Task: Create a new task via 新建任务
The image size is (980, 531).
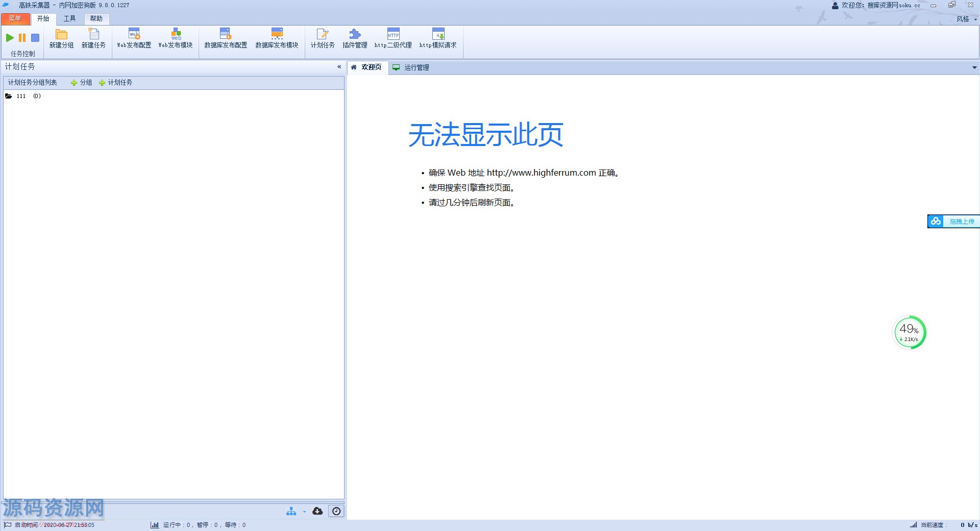Action: pyautogui.click(x=93, y=39)
